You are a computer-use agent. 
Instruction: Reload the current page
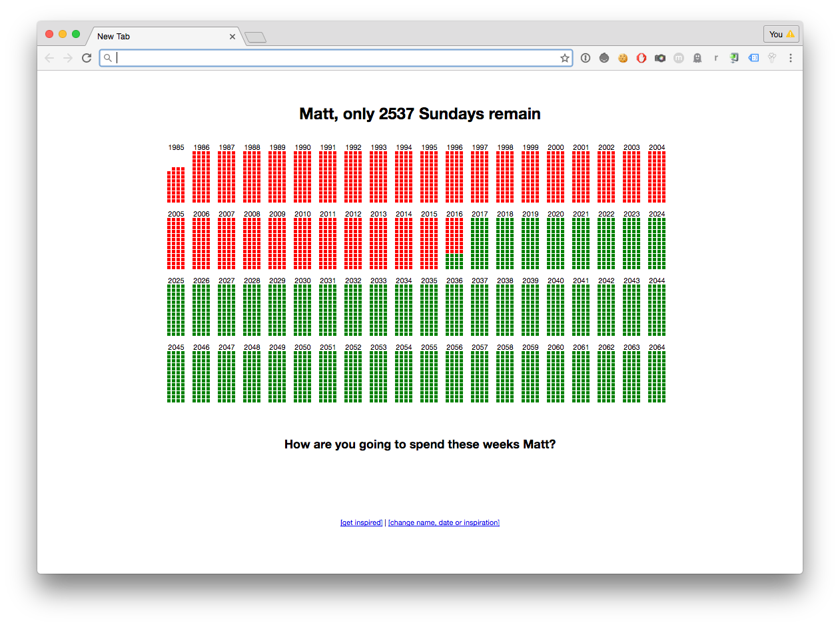tap(87, 58)
